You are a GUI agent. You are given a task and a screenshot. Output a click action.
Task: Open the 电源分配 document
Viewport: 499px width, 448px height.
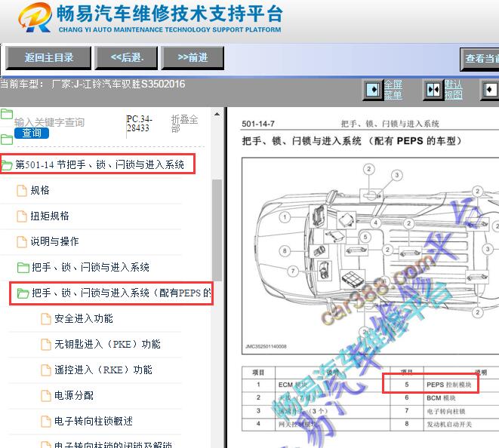pos(74,395)
